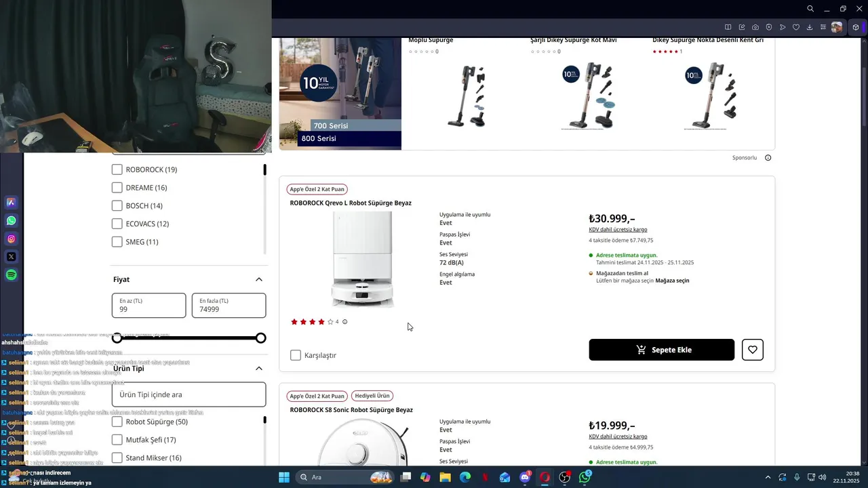Click the Hediyeli Ürün badge on S8 Sonic

tap(373, 396)
